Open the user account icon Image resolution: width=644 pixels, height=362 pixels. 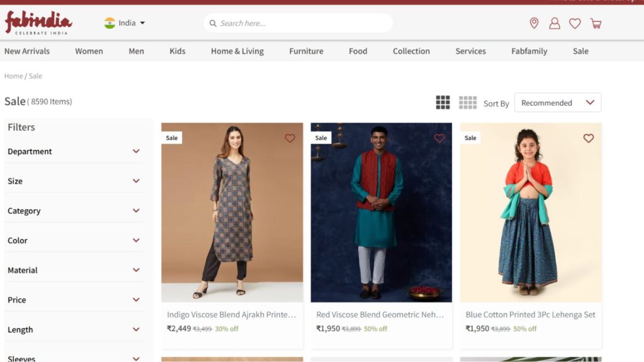[555, 23]
